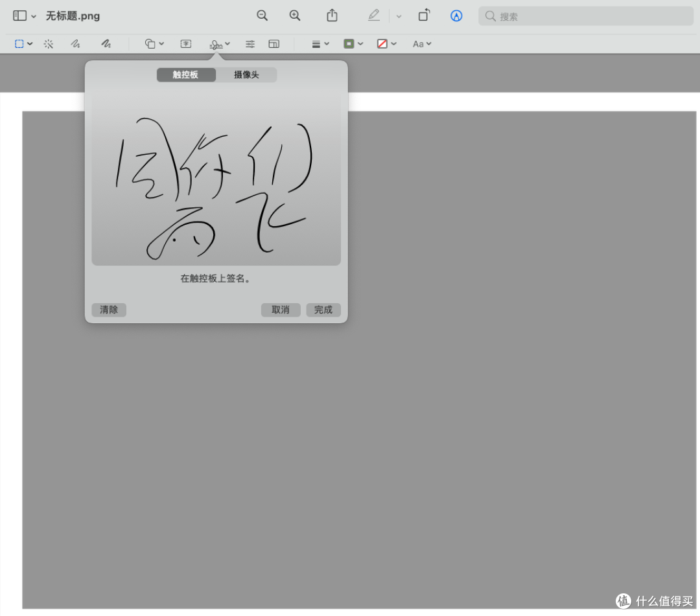Screen dimensions: 700x616
Task: Expand the Fill Color chevron
Action: pos(394,43)
